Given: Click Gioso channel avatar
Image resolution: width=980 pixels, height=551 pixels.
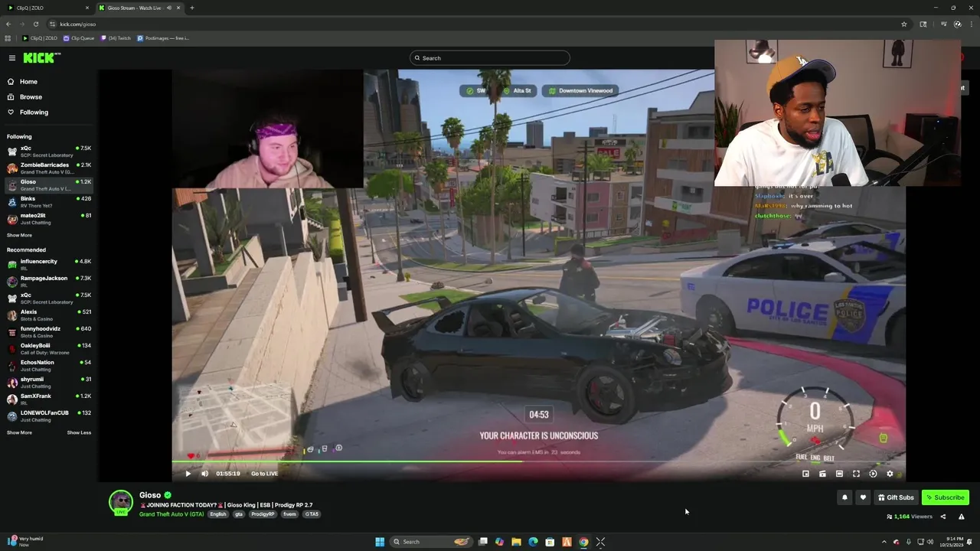Looking at the screenshot, I should click(x=121, y=502).
